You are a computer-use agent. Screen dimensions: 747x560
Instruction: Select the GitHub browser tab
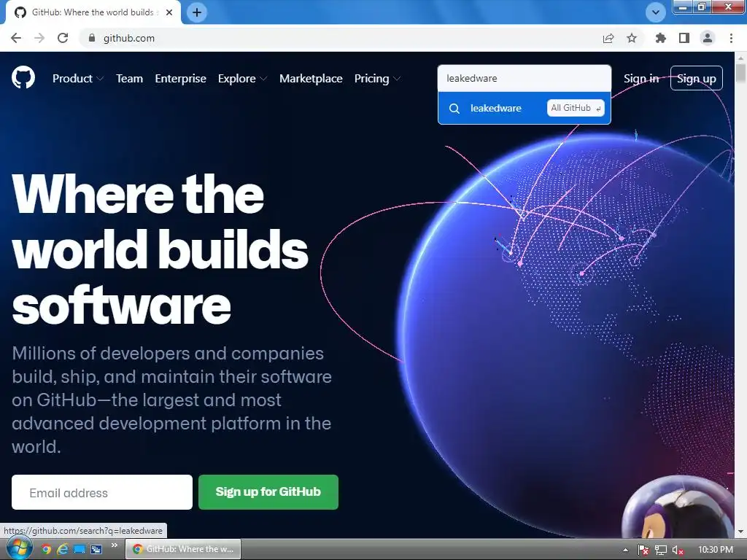click(93, 12)
